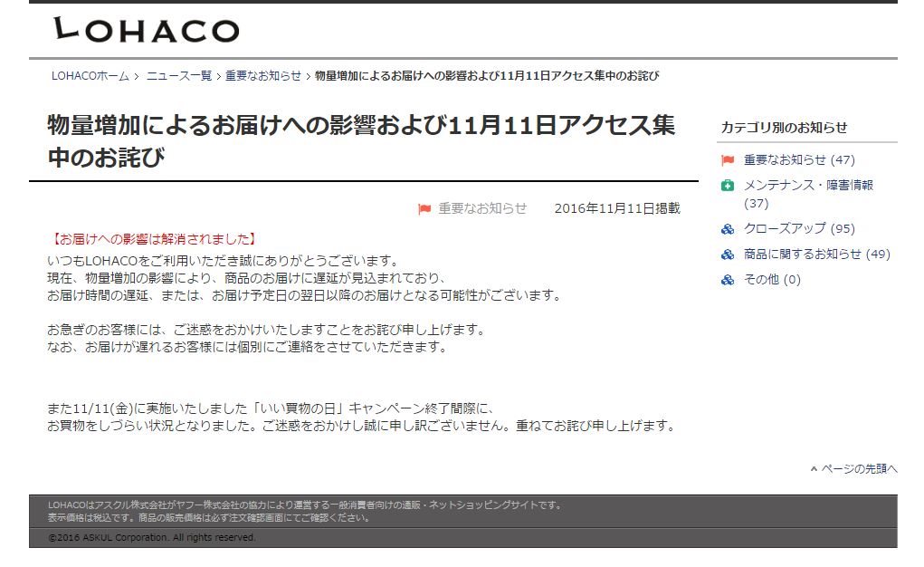
Task: Open the その他 (0) category
Action: (x=772, y=280)
